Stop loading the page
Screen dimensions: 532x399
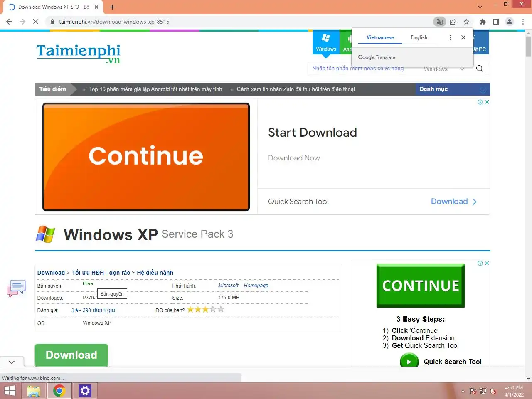(x=36, y=22)
